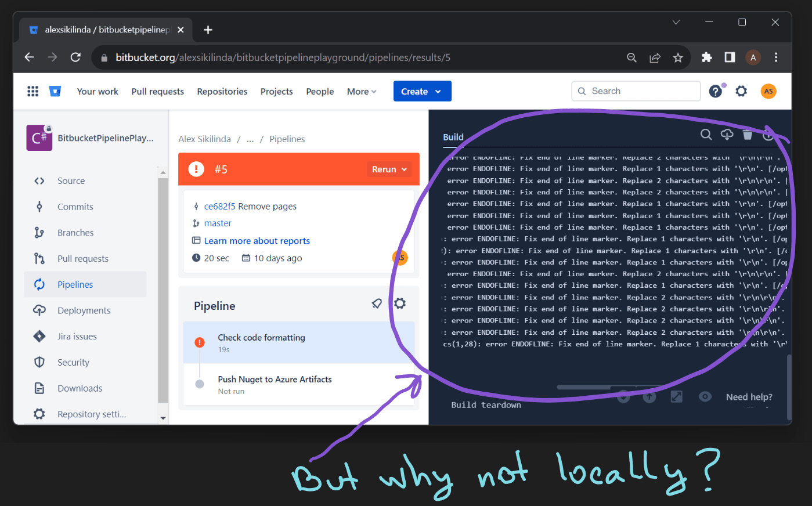Image resolution: width=812 pixels, height=506 pixels.
Task: Click the browser address bar URL
Action: click(283, 57)
